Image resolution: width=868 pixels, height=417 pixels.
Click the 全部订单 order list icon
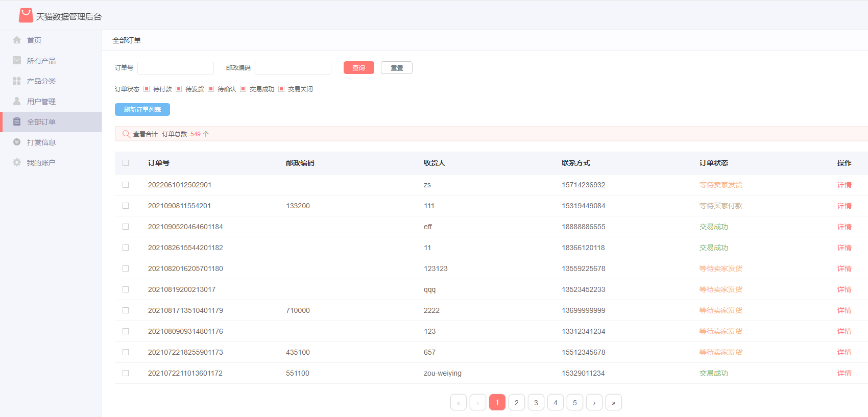17,121
